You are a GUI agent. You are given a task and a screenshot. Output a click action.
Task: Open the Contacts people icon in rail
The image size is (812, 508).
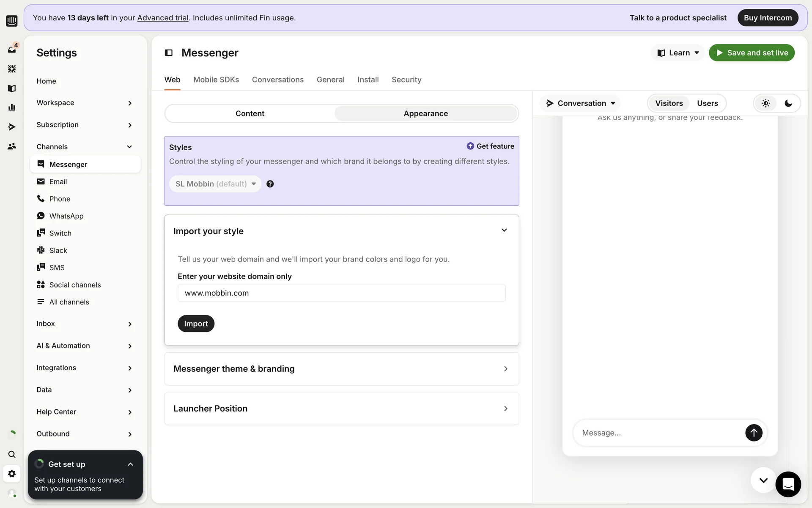(12, 146)
